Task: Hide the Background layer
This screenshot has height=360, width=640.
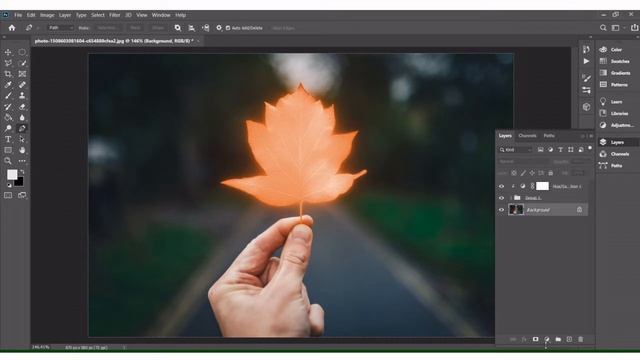Action: click(x=502, y=210)
